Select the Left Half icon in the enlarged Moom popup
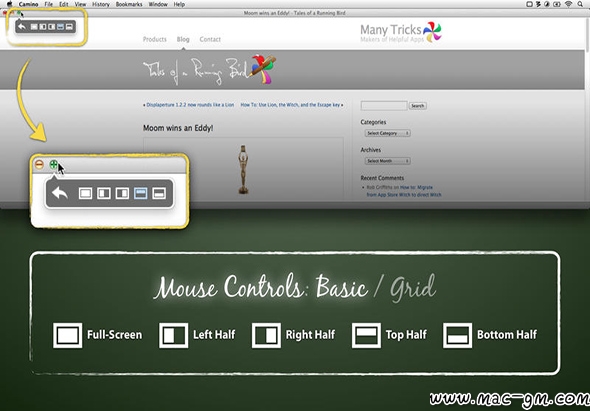590x411 pixels. (104, 193)
